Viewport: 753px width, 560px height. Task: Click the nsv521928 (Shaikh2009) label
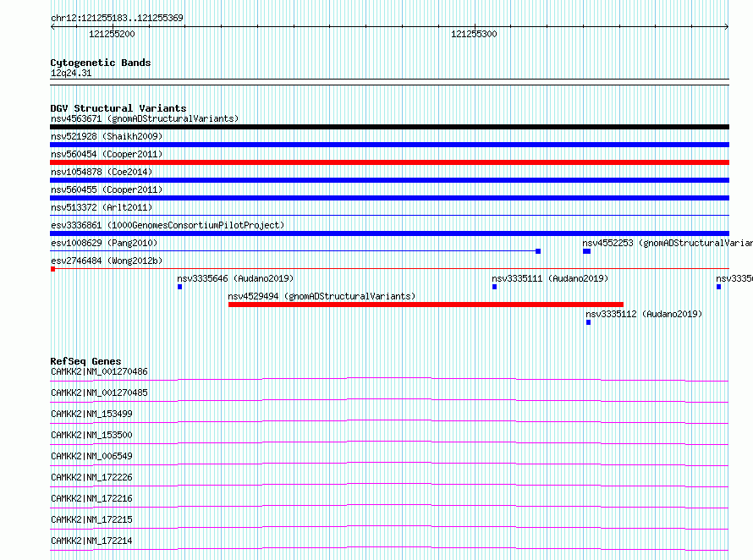coord(107,136)
